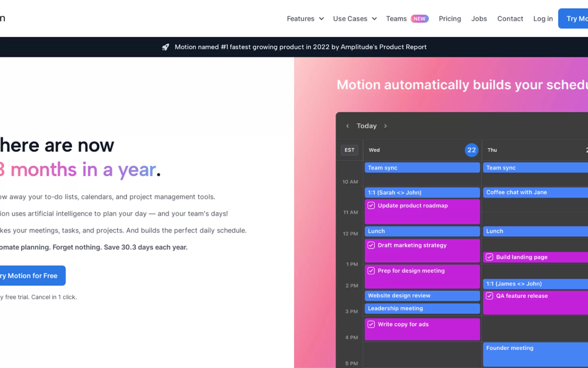Click the Contact nav link
Screen dimensions: 588x368
pyautogui.click(x=510, y=19)
